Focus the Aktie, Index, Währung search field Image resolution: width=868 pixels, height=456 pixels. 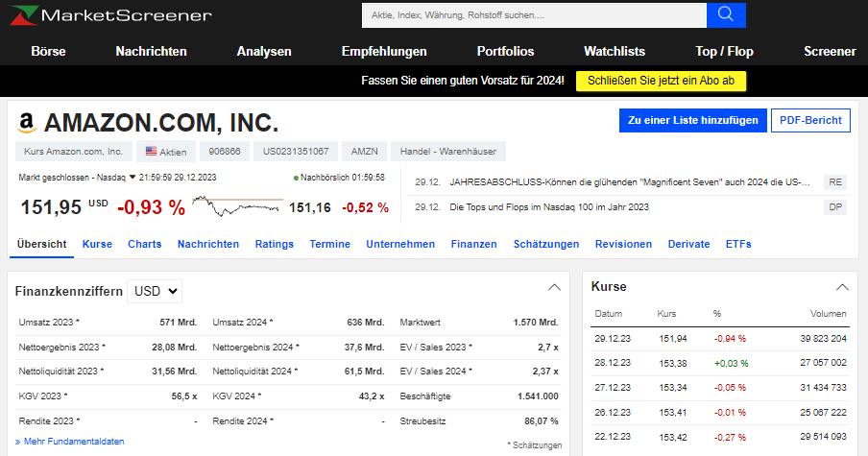[534, 15]
